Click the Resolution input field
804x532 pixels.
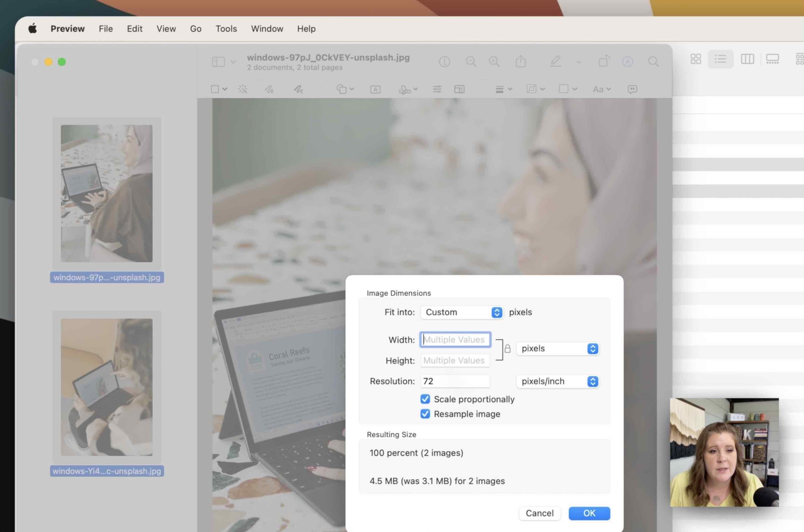tap(455, 381)
